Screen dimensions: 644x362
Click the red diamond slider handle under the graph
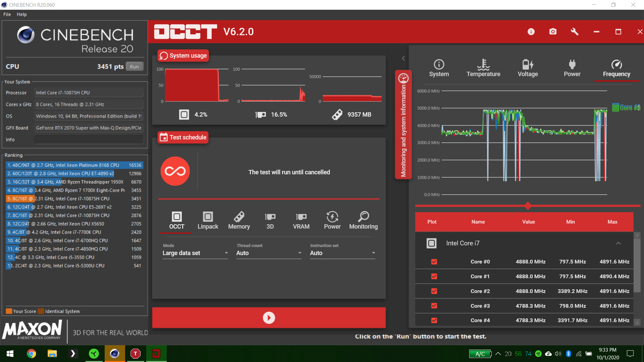pyautogui.click(x=528, y=205)
